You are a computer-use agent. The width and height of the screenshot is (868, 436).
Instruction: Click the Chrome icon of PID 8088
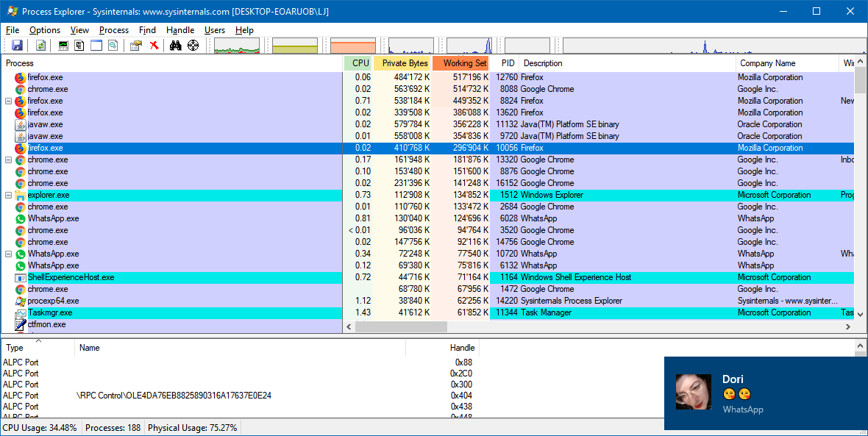[x=21, y=89]
